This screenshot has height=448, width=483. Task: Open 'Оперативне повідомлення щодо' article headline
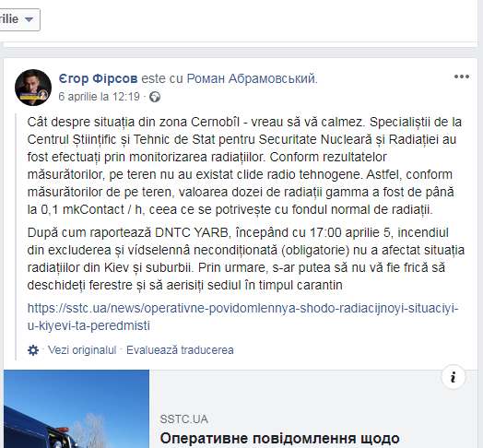(x=279, y=439)
